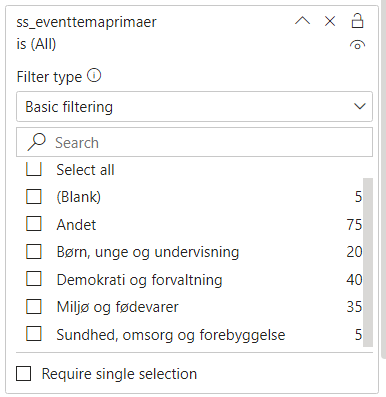Tick Demokrati og forvaltning checkbox

(x=34, y=279)
